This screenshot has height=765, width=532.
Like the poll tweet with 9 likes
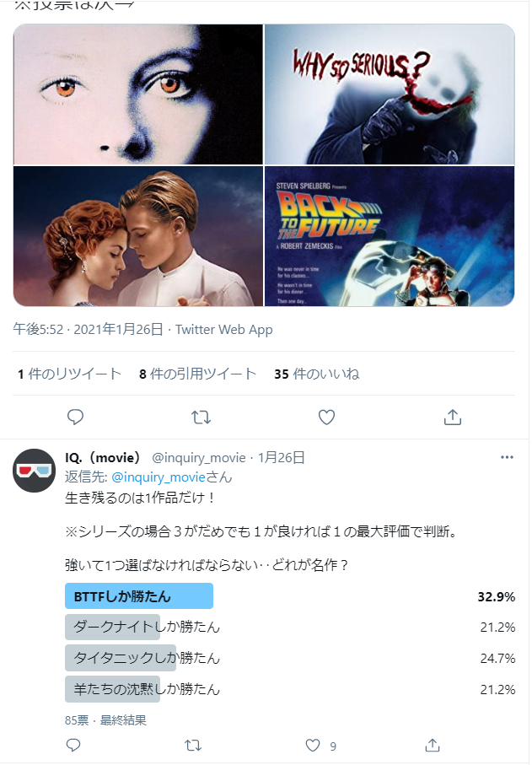pos(313,745)
